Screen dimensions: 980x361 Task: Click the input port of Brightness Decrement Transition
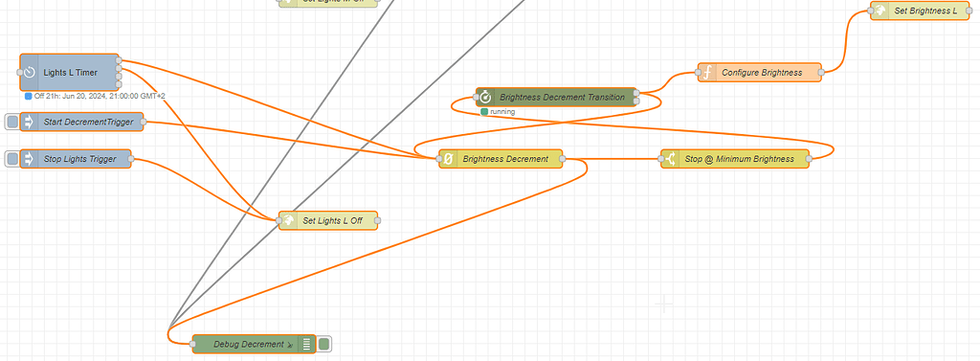pyautogui.click(x=477, y=97)
